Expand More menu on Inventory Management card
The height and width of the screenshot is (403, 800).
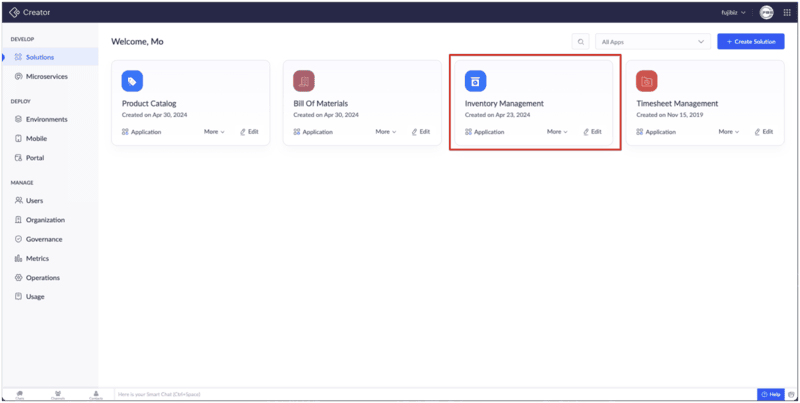coord(557,132)
